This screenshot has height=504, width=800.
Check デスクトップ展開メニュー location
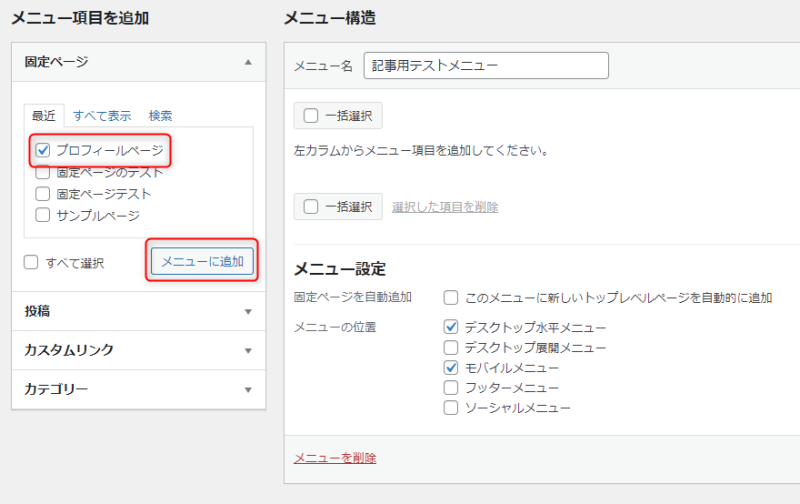451,347
